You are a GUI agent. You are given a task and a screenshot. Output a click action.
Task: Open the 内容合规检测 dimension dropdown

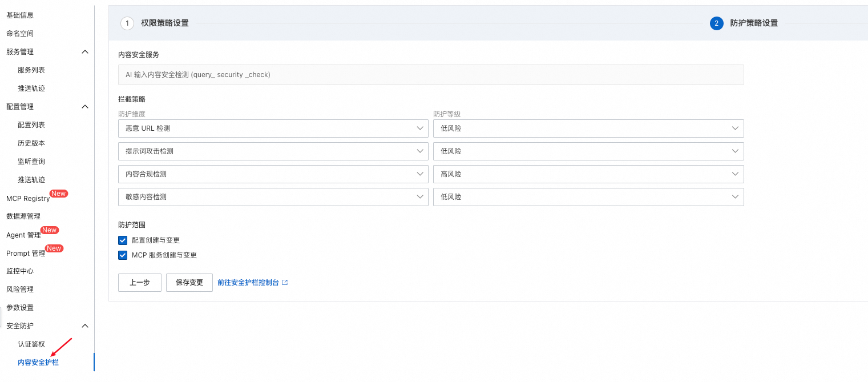click(x=273, y=174)
